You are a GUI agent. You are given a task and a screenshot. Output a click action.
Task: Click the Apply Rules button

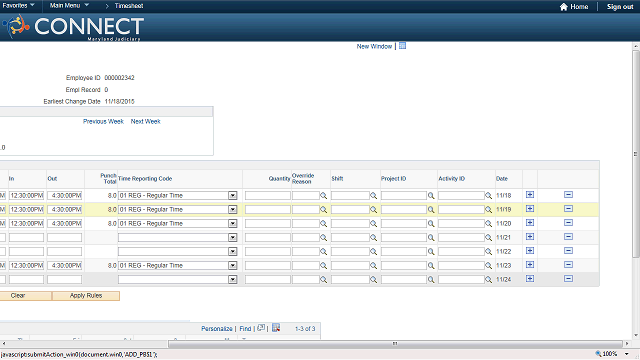(86, 296)
